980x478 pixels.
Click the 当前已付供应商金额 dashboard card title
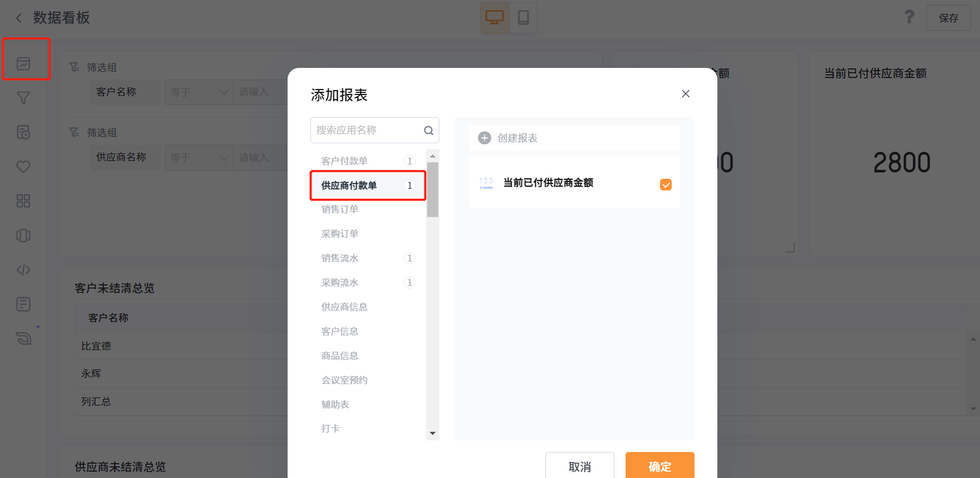[875, 73]
